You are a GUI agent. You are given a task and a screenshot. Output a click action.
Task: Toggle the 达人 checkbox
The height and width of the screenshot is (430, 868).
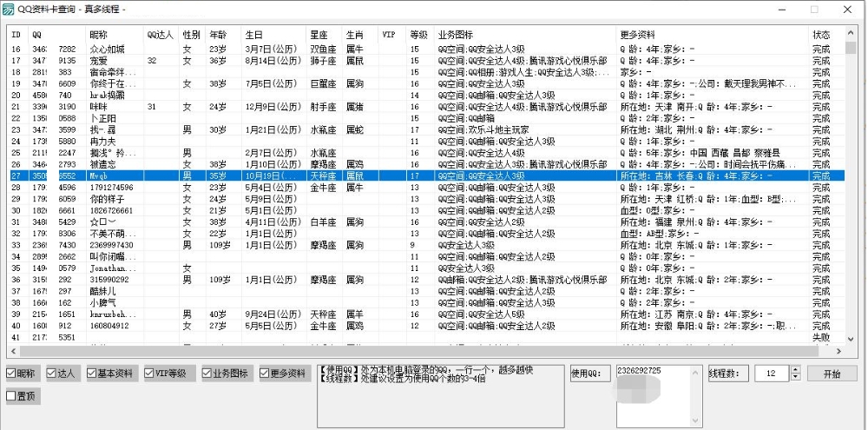[x=62, y=374]
